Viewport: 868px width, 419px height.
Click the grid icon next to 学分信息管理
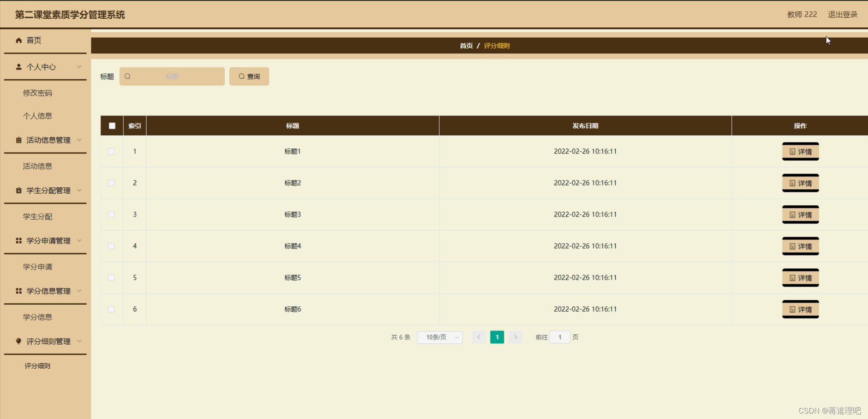(x=18, y=291)
